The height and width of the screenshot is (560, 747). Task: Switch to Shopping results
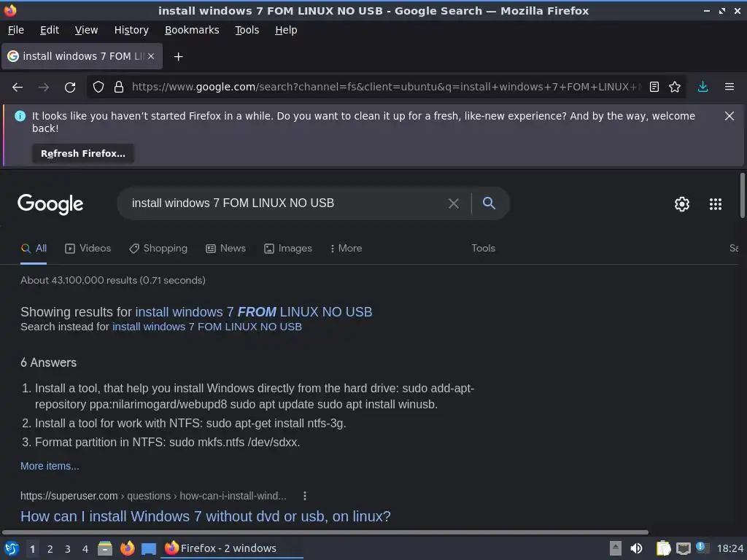click(158, 249)
